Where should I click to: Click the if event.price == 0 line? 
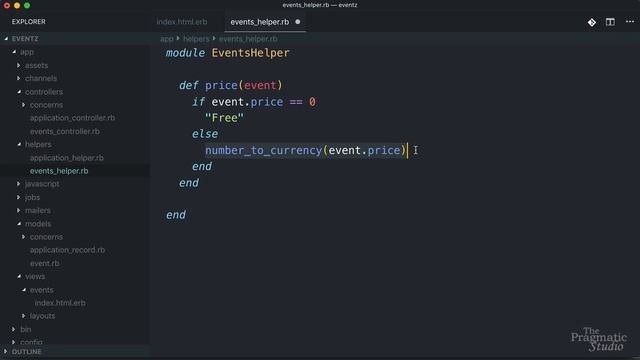253,102
